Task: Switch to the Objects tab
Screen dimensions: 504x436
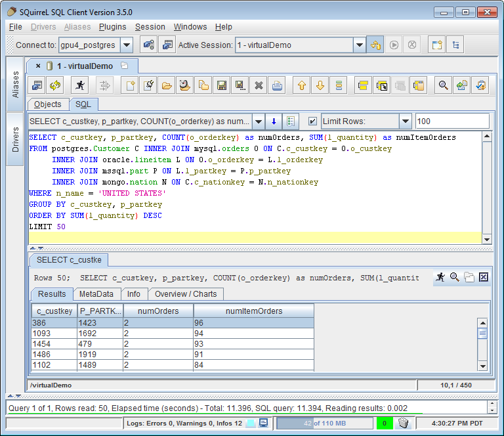Action: [x=47, y=104]
